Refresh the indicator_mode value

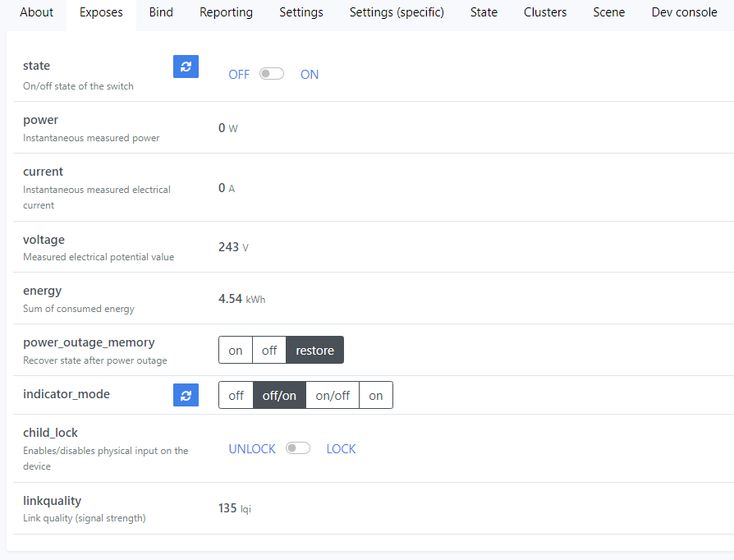186,395
